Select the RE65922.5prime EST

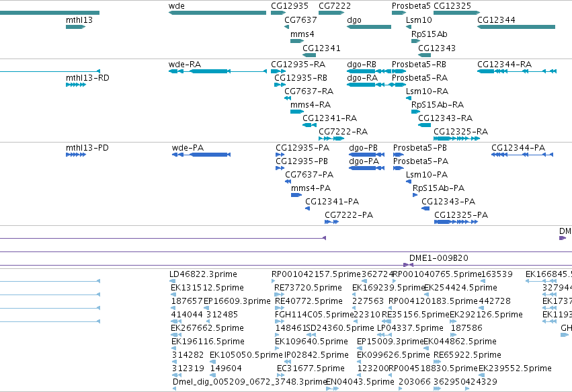pos(437,362)
